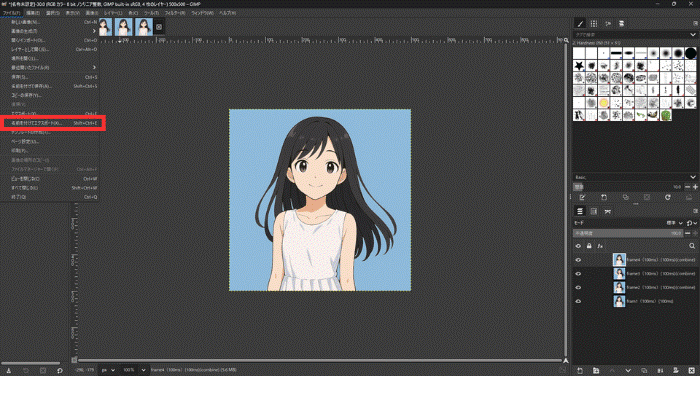Switch to the Paths tab icon
Image resolution: width=700 pixels, height=400 pixels.
pos(608,211)
